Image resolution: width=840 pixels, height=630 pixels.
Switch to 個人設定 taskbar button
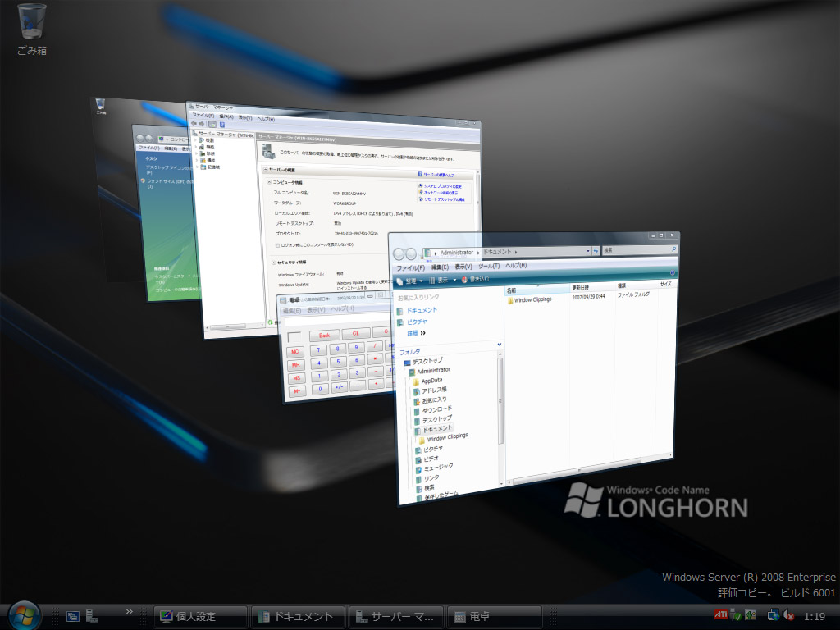click(200, 617)
